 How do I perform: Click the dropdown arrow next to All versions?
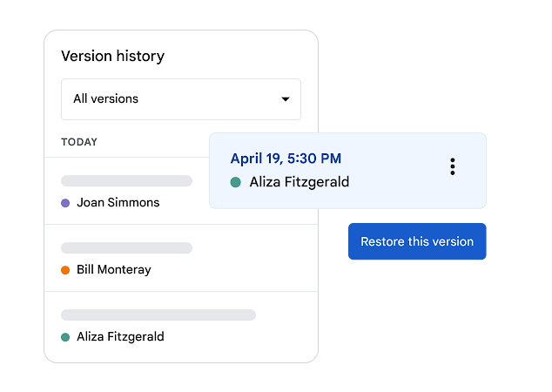[x=286, y=99]
